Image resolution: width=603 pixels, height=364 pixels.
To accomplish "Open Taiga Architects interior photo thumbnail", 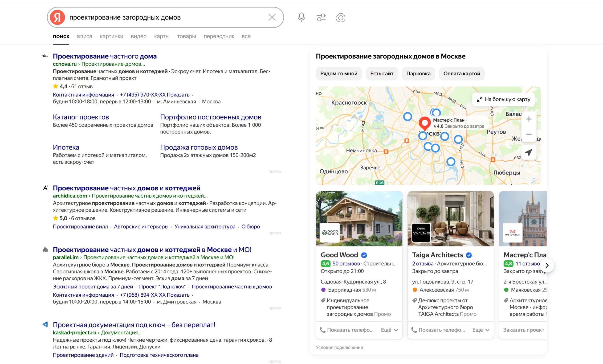I will pyautogui.click(x=451, y=219).
